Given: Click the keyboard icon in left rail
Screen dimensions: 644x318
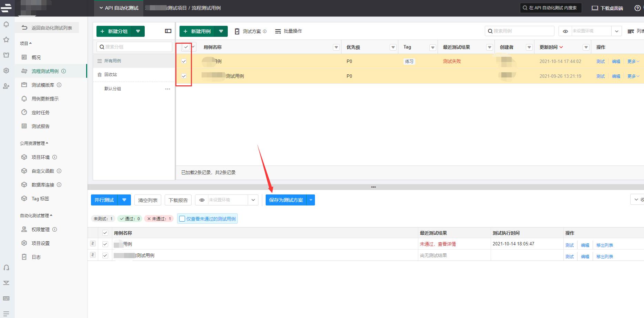Looking at the screenshot, I should pos(6,298).
